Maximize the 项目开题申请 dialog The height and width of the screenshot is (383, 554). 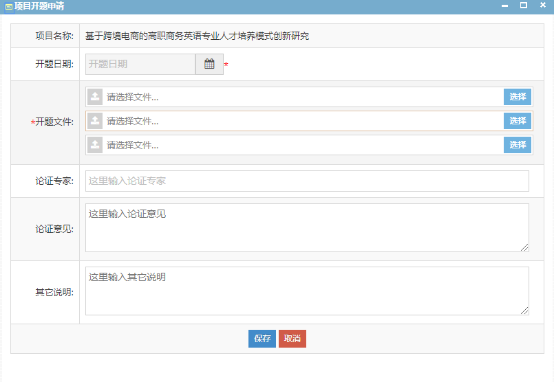[524, 5]
